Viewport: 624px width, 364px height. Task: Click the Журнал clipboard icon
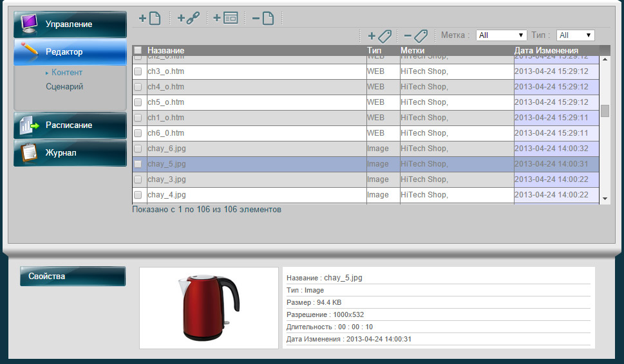click(30, 153)
